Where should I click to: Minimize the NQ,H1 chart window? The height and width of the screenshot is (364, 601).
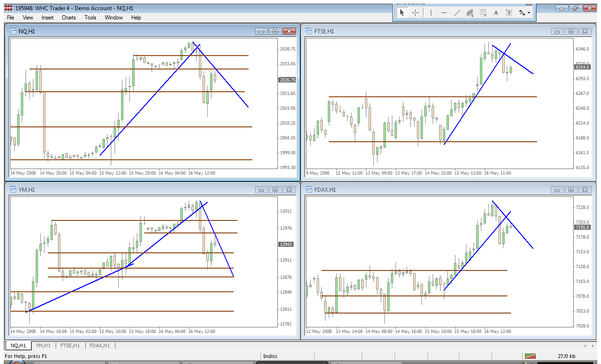[x=261, y=31]
